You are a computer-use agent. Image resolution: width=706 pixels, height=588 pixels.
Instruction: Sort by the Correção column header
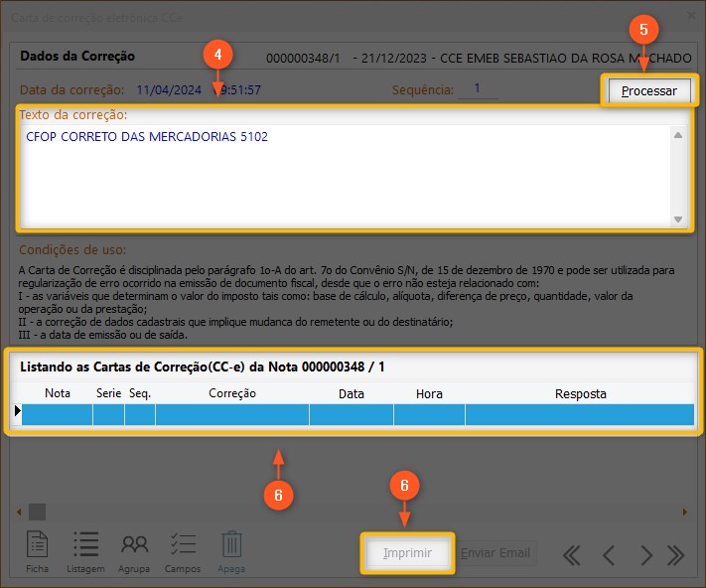[x=232, y=393]
